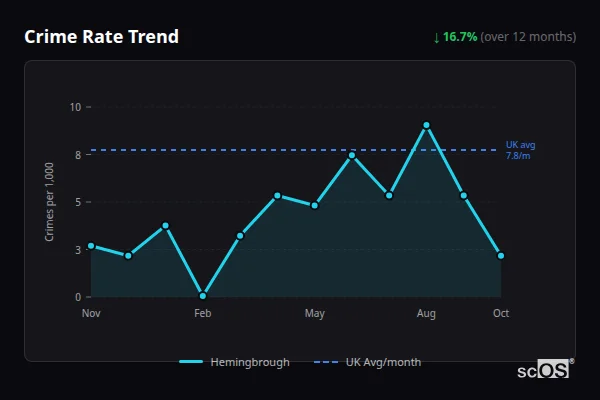Click the (over 12 months) text
This screenshot has height=400, width=600.
(528, 37)
